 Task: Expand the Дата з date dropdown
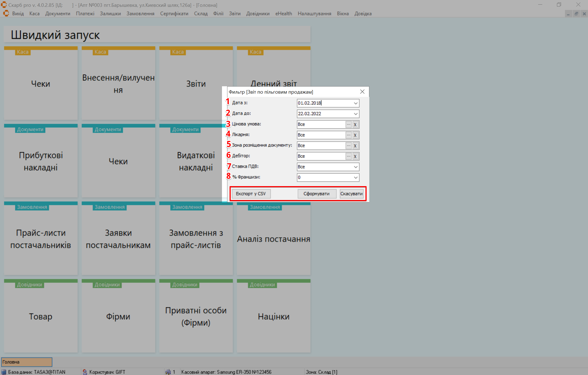pos(355,103)
